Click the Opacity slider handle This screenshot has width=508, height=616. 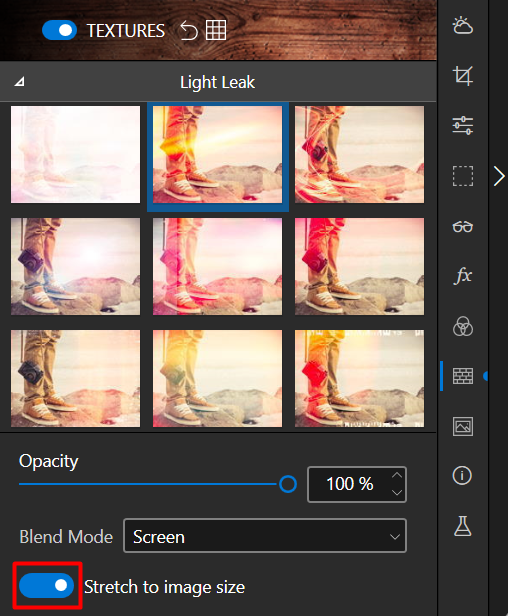(288, 484)
